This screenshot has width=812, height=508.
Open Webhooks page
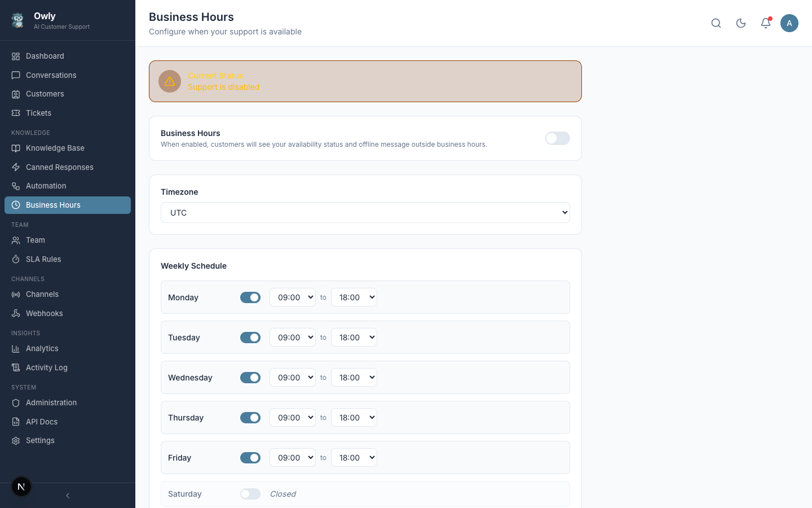(x=68, y=313)
